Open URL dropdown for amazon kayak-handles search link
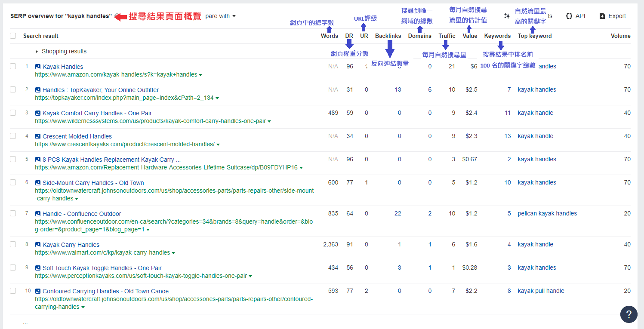Screen dimensions: 644x329 [x=200, y=75]
